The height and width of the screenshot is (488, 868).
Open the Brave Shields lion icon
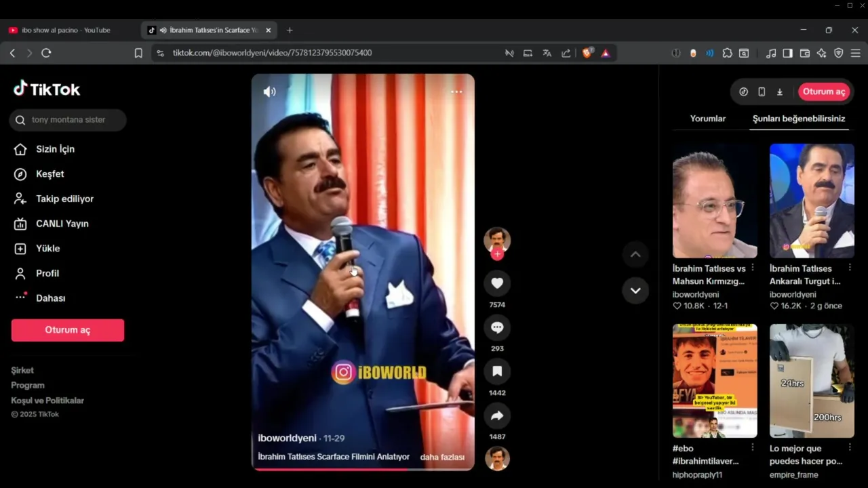click(587, 53)
